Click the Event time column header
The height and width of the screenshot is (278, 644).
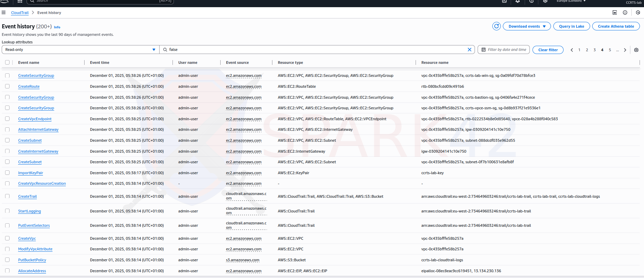pyautogui.click(x=100, y=62)
